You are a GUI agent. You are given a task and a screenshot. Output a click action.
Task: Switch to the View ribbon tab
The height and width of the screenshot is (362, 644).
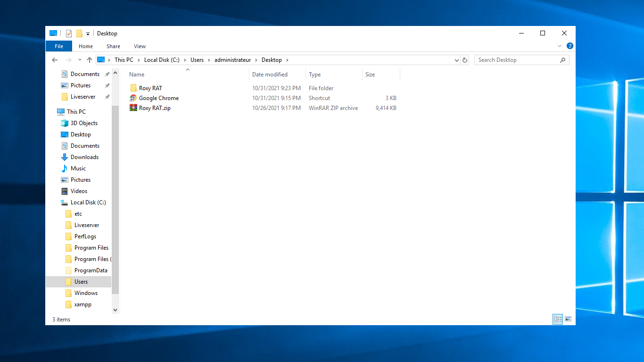(x=140, y=46)
